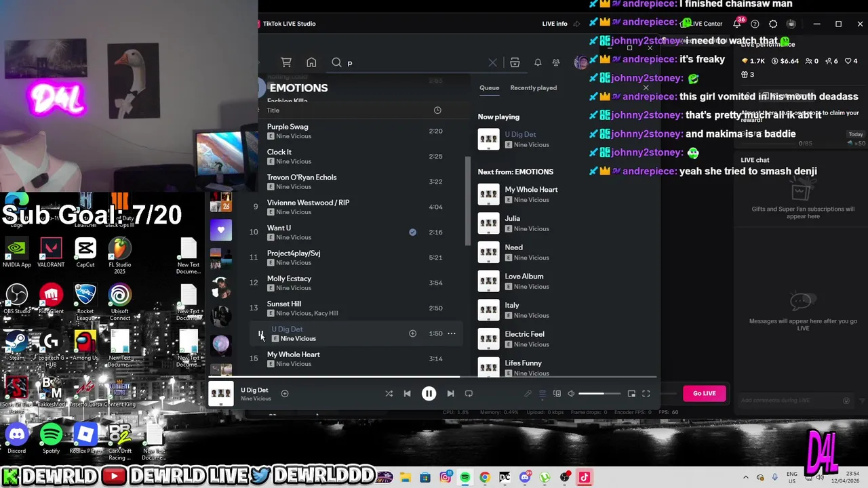This screenshot has width=868, height=488.
Task: Open TikTok LIVE Studio notifications bell
Action: click(737, 24)
